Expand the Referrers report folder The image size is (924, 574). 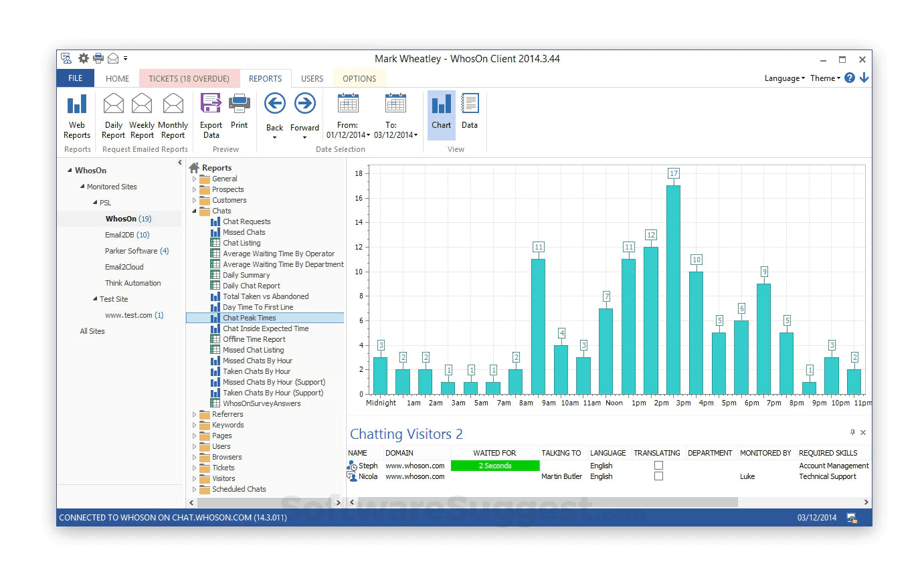click(x=195, y=415)
